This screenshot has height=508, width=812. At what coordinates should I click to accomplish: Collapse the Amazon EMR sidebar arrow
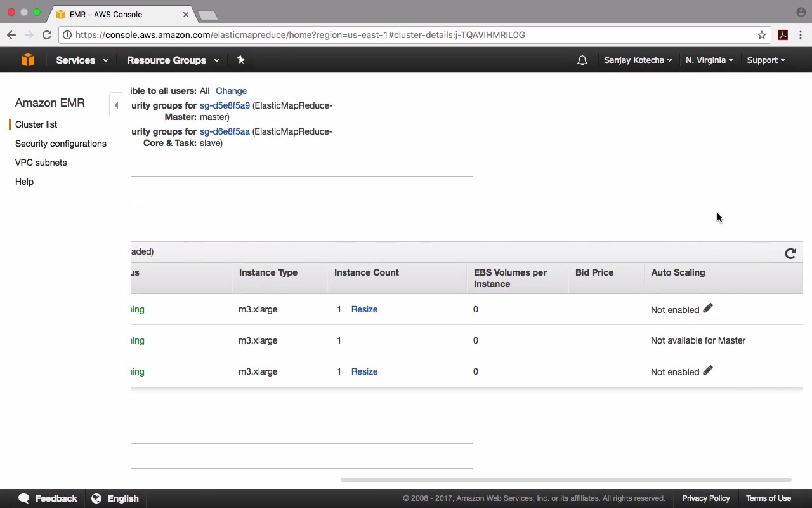tap(116, 105)
